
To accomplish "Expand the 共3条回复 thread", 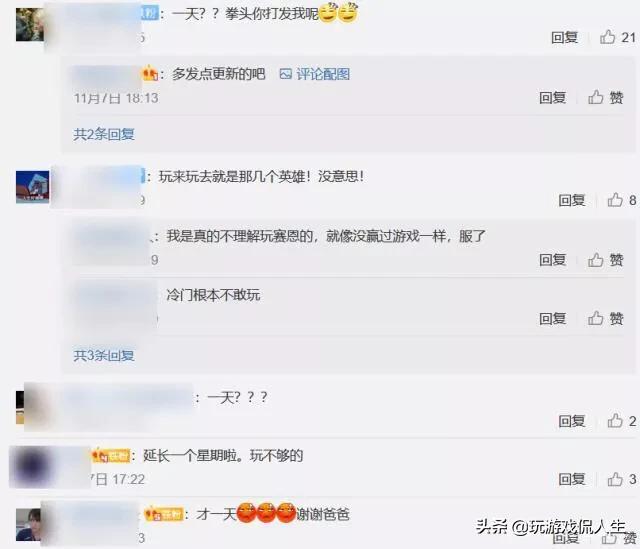I will click(x=104, y=355).
